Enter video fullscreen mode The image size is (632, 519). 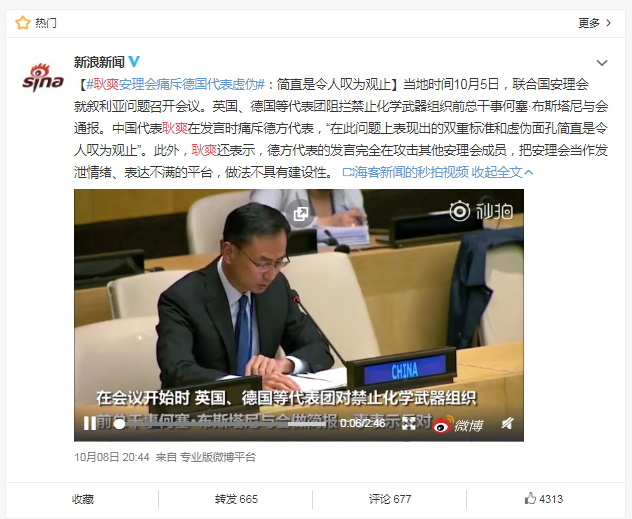(x=408, y=423)
